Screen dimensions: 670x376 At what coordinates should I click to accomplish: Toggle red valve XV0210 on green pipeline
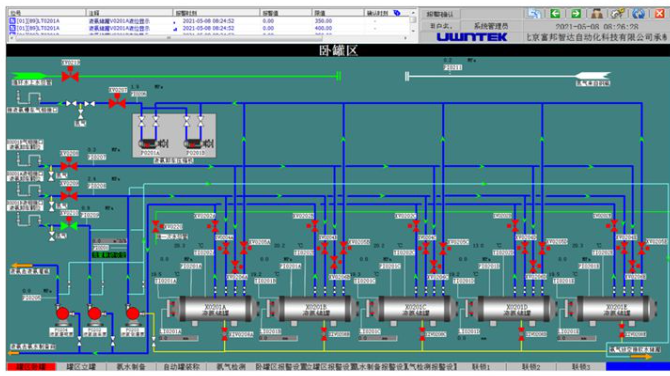click(70, 75)
